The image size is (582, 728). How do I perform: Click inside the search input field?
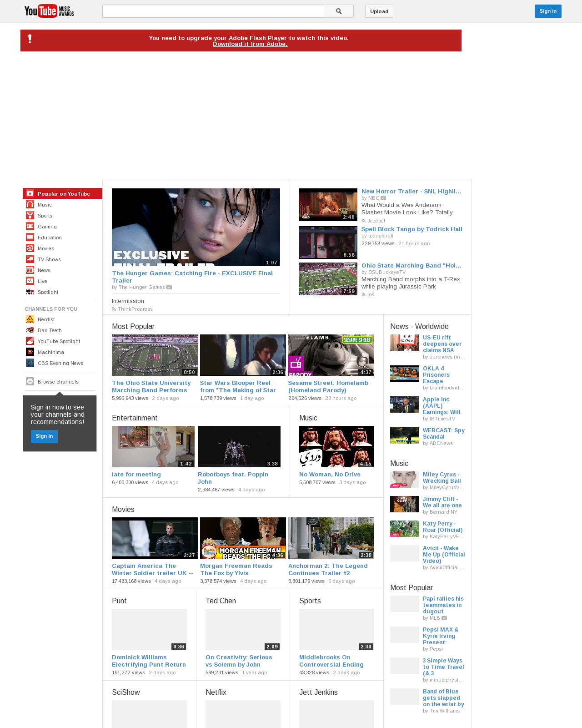pos(213,11)
